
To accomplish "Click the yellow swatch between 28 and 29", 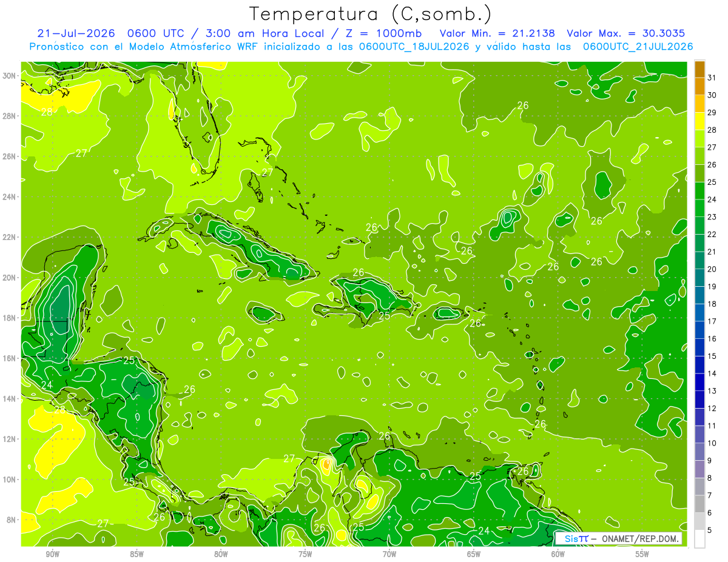I will tap(699, 121).
